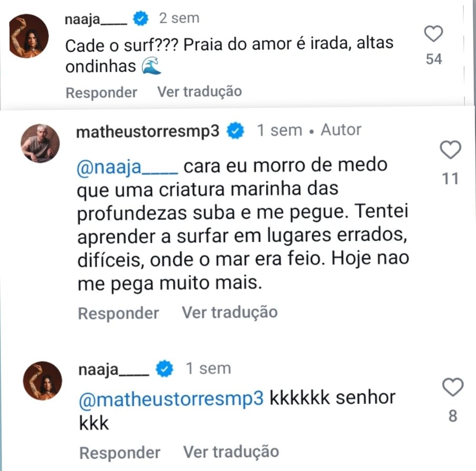Tap the 54 likes count on the first comment
Screen dimensions: 476x471
pyautogui.click(x=434, y=59)
